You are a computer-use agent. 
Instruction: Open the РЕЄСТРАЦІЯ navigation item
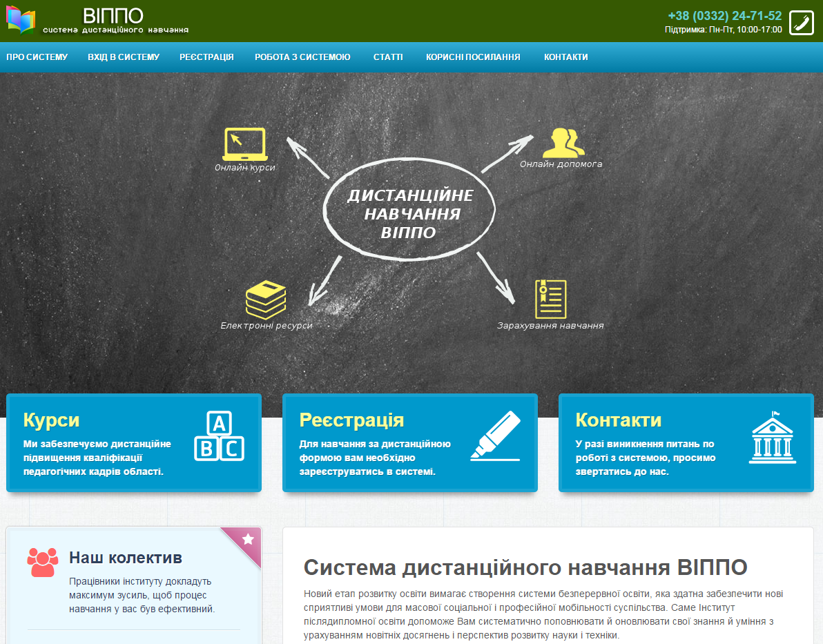click(206, 57)
